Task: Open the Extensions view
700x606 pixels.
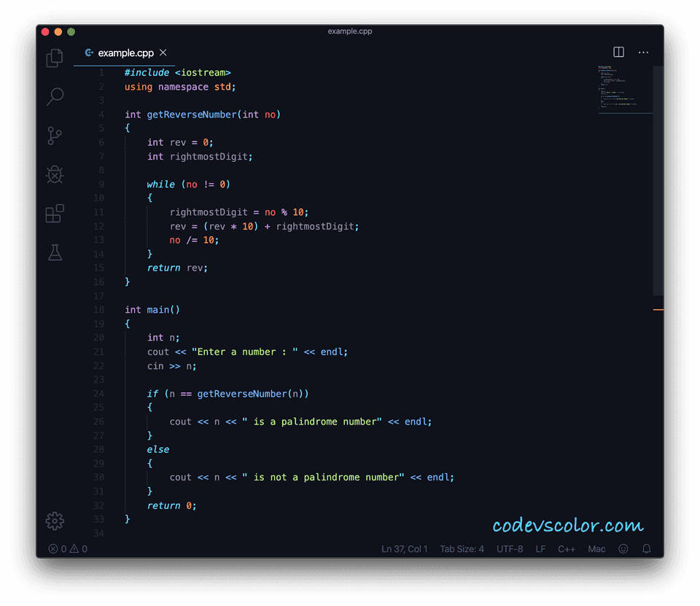Action: 55,214
